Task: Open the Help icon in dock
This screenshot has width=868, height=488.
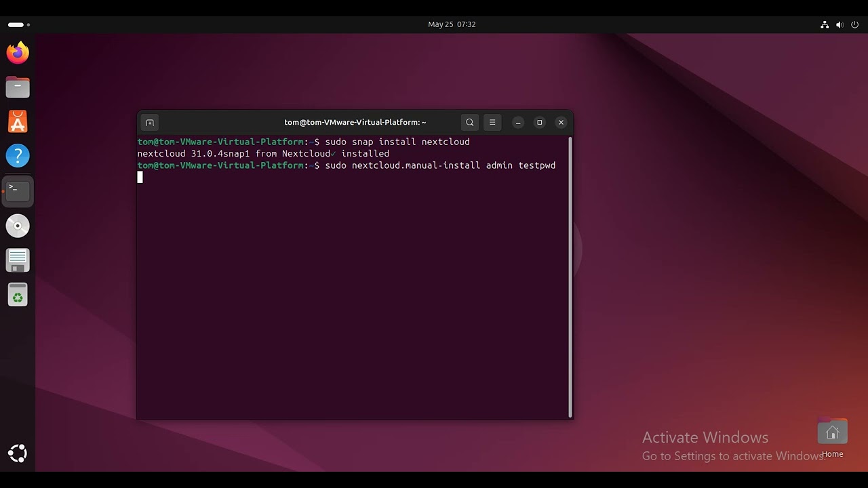Action: (x=18, y=157)
